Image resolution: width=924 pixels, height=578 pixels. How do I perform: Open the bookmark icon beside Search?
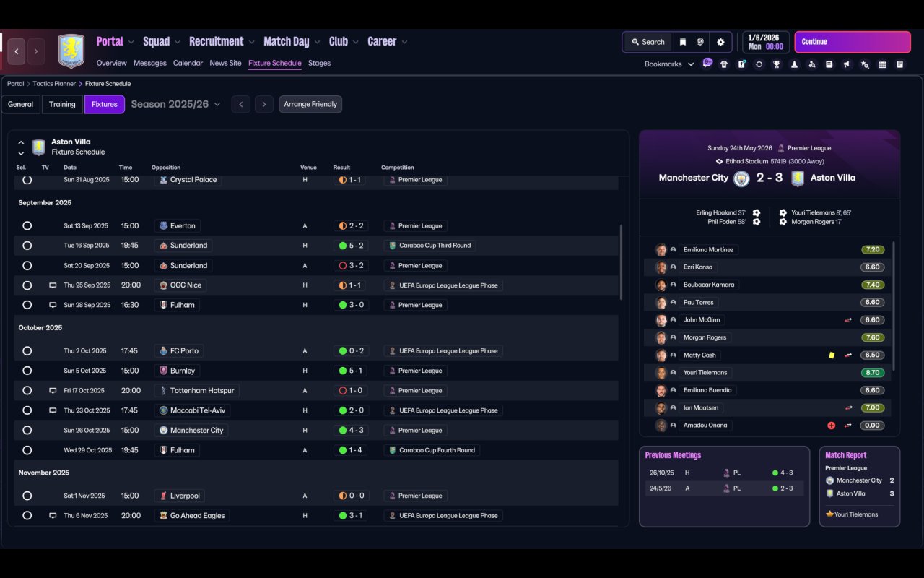pyautogui.click(x=682, y=42)
